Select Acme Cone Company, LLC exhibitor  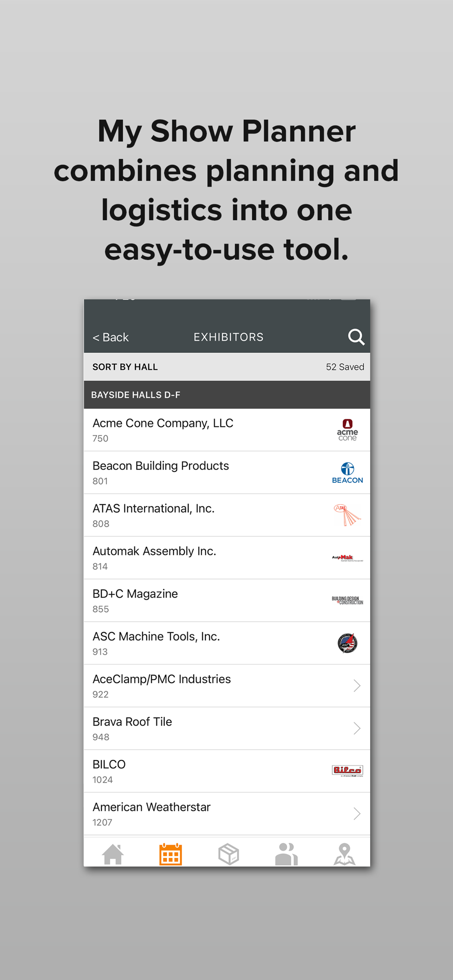(x=227, y=430)
